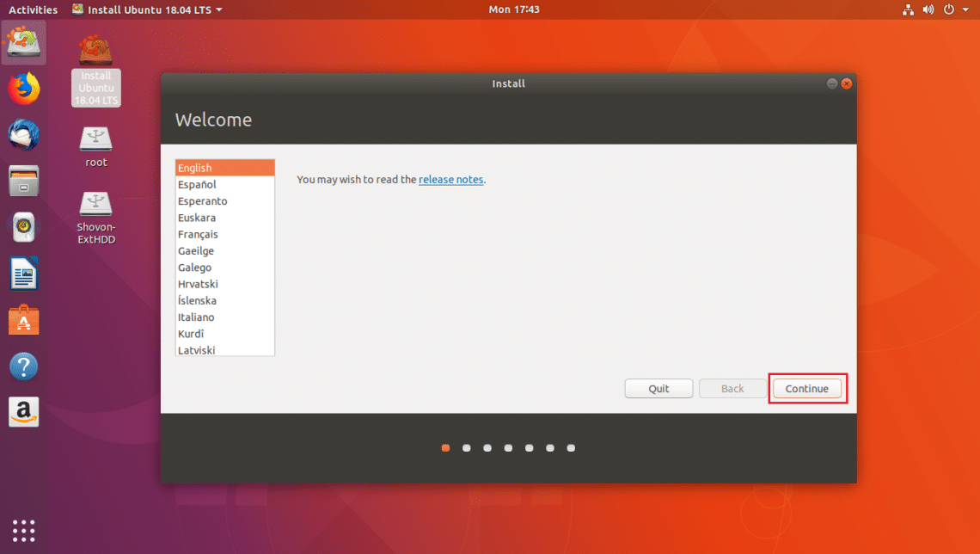Click the Continue button
This screenshot has width=980, height=554.
[807, 388]
